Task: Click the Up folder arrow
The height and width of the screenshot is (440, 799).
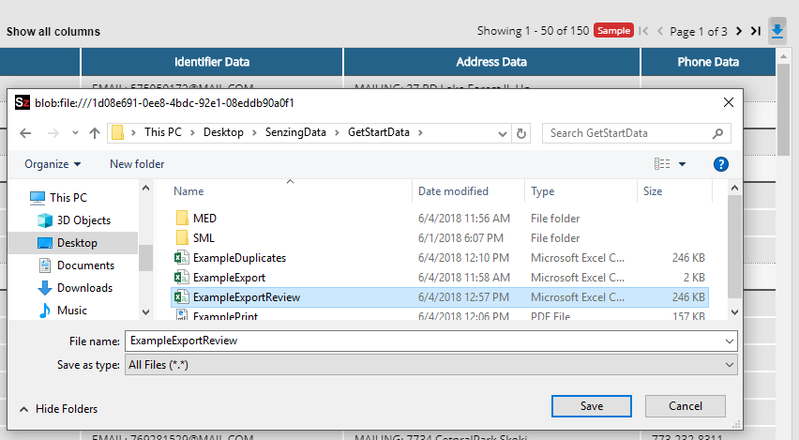Action: pyautogui.click(x=94, y=133)
